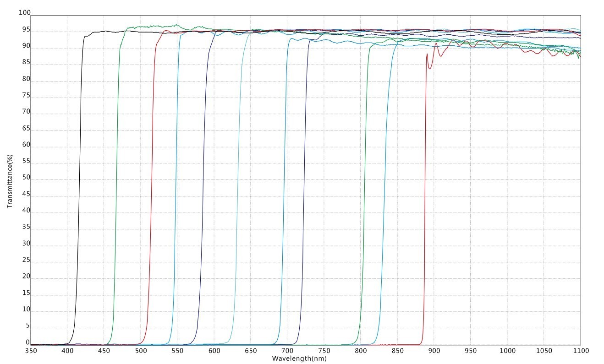Click the 900 wavelength tick label

click(x=434, y=351)
